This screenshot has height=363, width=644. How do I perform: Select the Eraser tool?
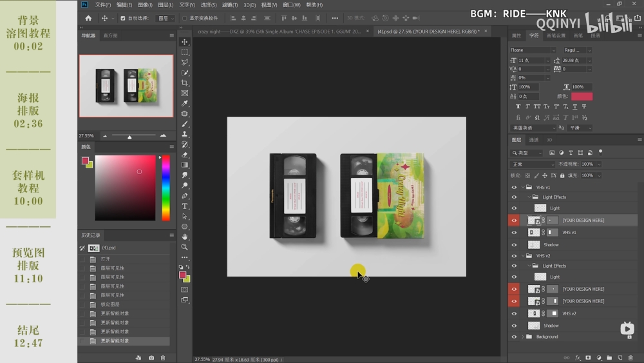(x=185, y=155)
